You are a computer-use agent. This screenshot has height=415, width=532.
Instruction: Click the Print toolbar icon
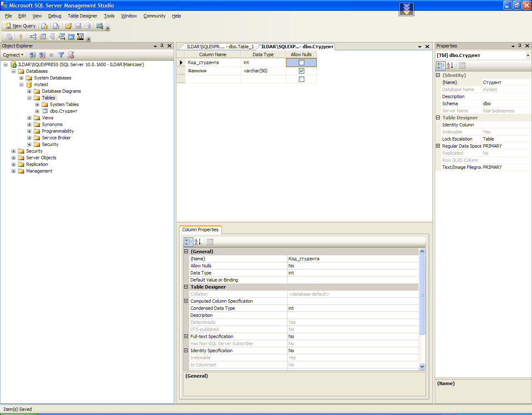click(88, 26)
